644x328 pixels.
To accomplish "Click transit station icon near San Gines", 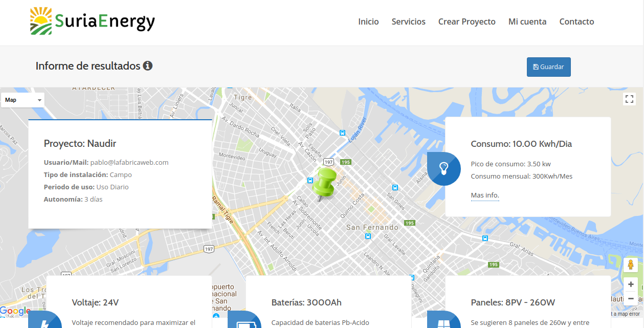I will [x=394, y=188].
